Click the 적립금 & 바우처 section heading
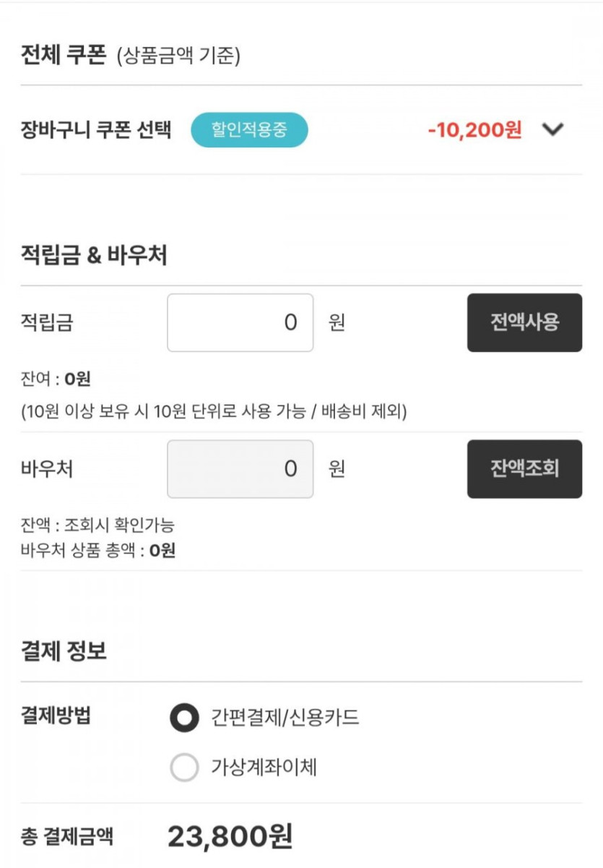 (x=94, y=256)
